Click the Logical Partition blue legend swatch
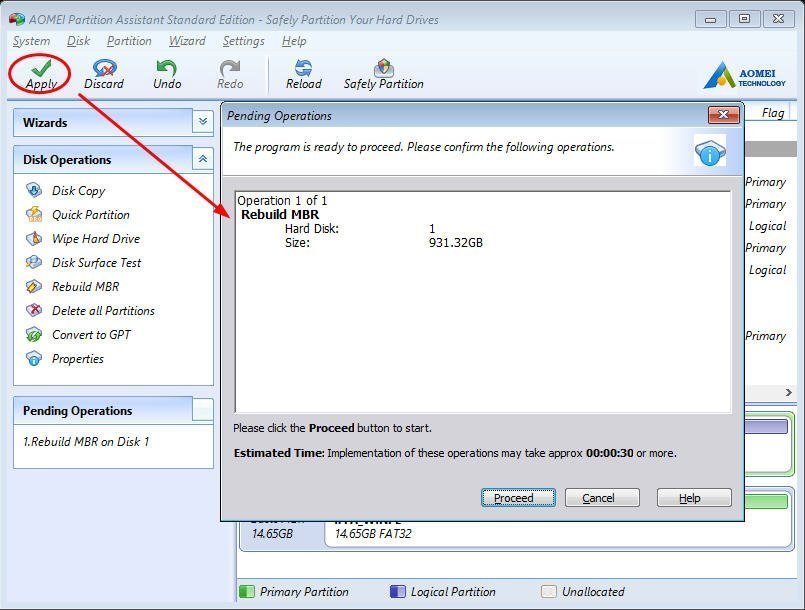 coord(398,592)
